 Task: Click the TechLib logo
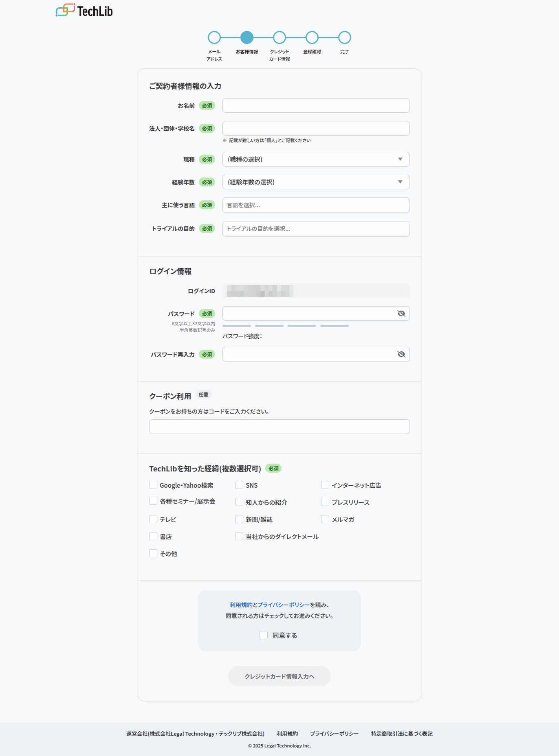(84, 11)
